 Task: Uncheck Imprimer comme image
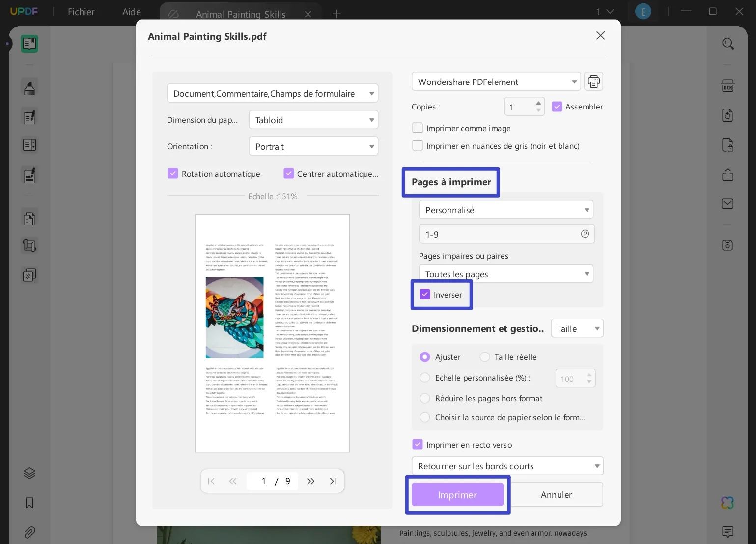417,128
